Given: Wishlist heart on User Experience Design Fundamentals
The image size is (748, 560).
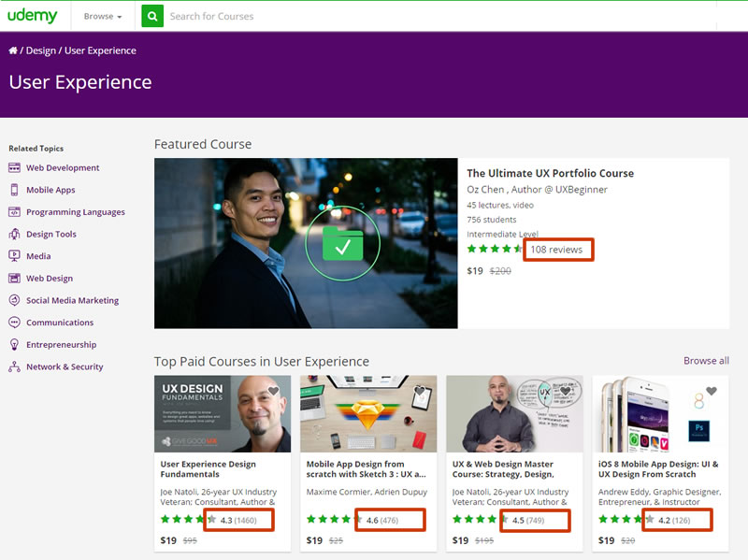Looking at the screenshot, I should (x=273, y=391).
